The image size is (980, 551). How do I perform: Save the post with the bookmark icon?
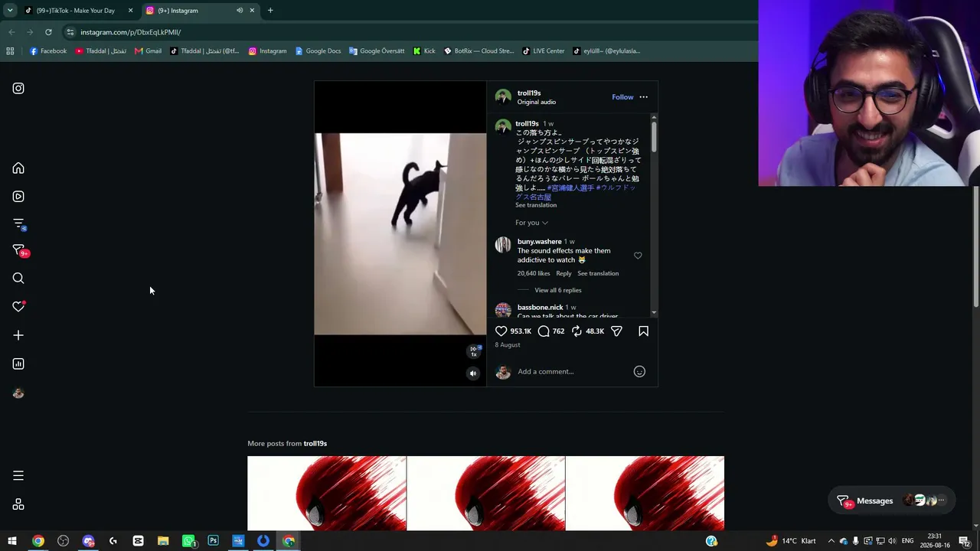click(x=643, y=331)
